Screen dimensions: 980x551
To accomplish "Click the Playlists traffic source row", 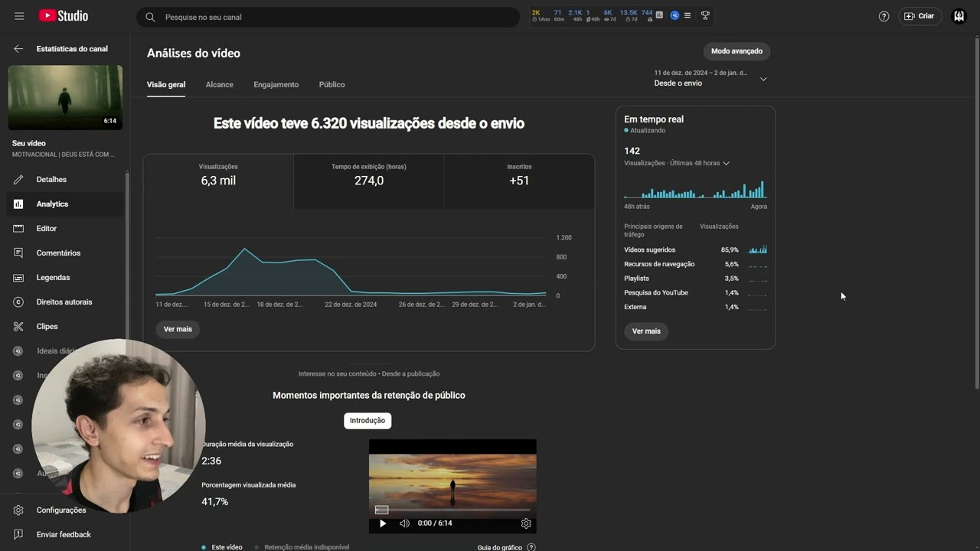I will tap(695, 279).
